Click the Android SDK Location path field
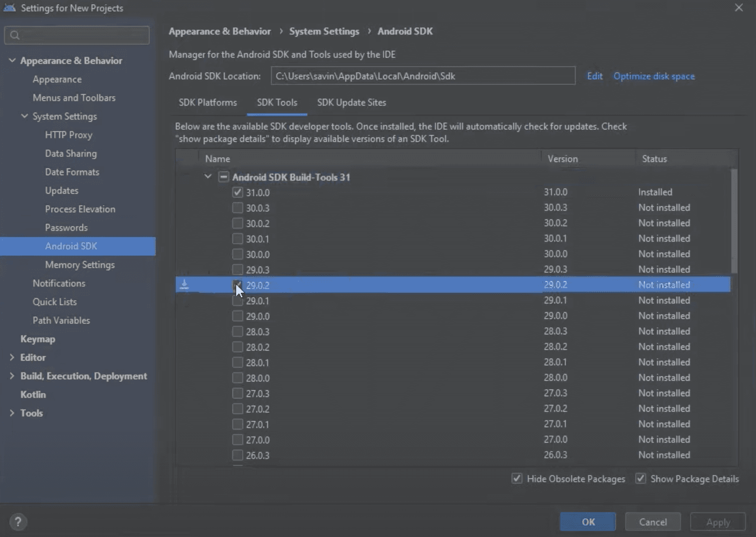This screenshot has width=756, height=537. click(423, 76)
